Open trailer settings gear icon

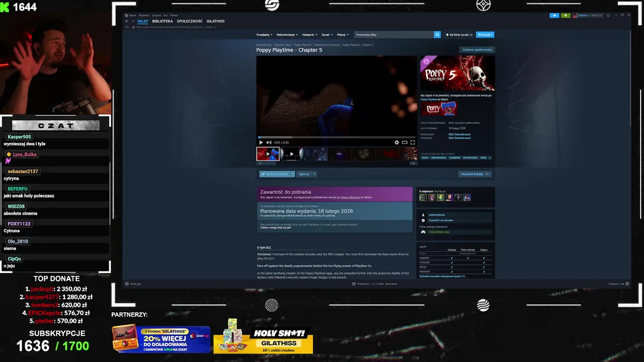pyautogui.click(x=396, y=142)
